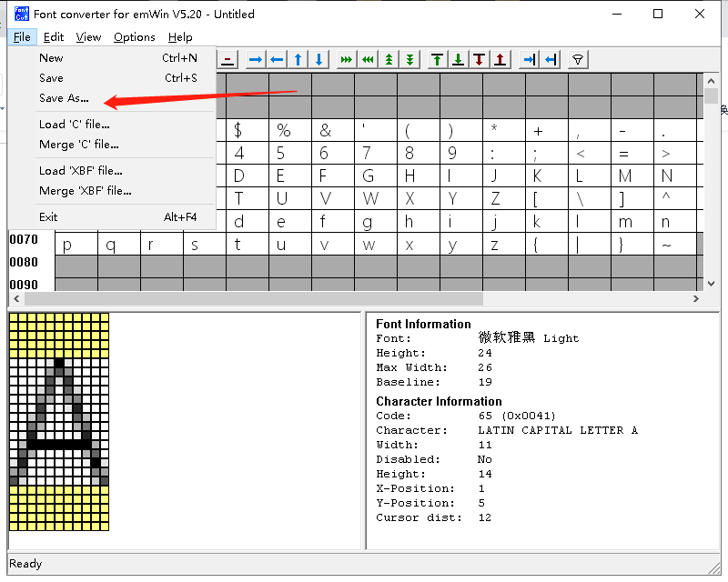Click the green triple left arrow icon
The image size is (728, 582).
[368, 60]
